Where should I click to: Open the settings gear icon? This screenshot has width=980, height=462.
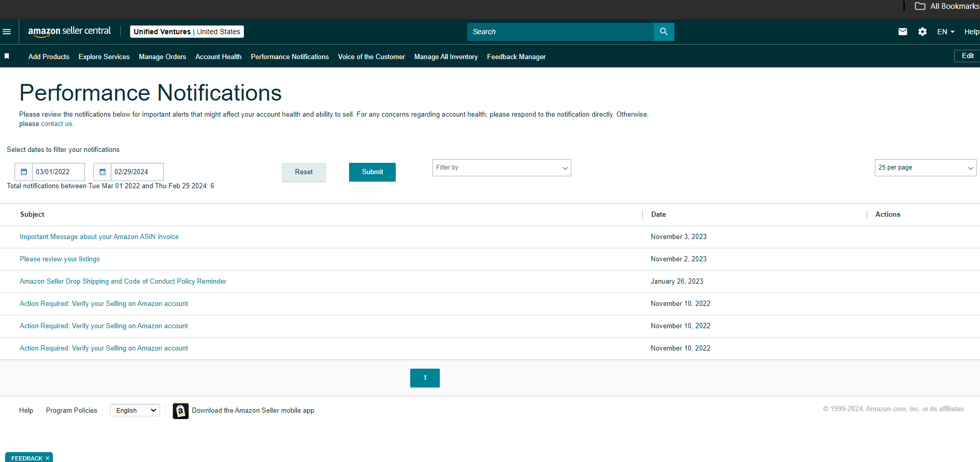coord(923,32)
